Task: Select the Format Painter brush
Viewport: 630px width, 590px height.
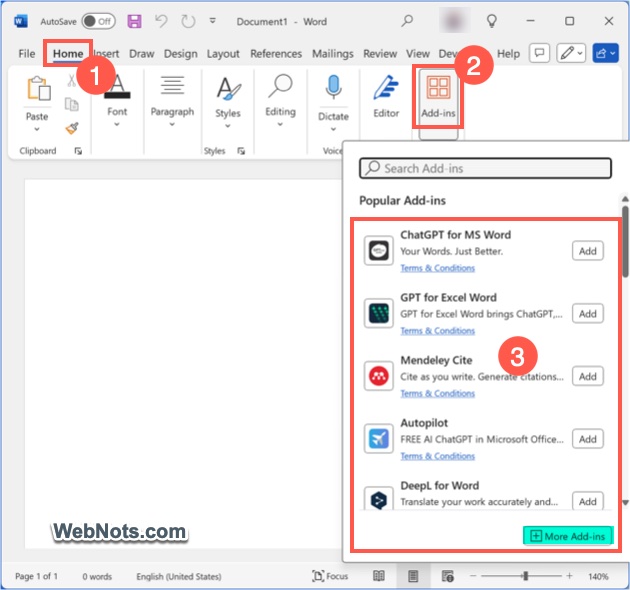Action: point(72,128)
